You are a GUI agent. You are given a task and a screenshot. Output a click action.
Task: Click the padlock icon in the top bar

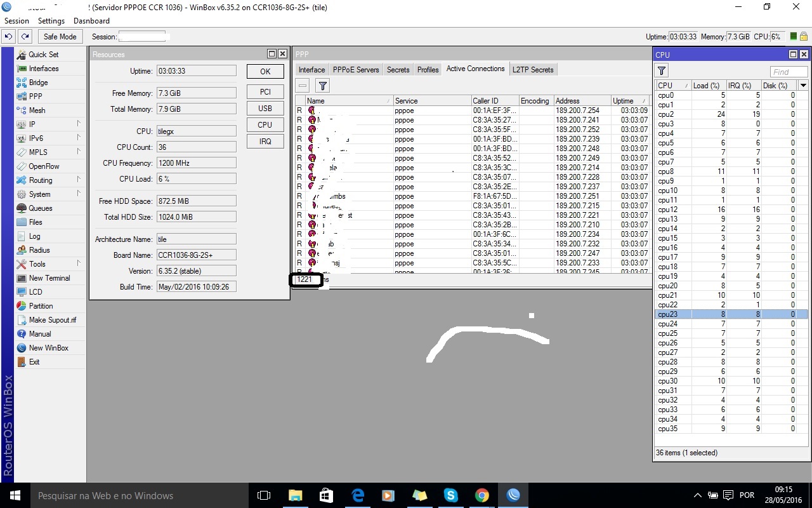click(x=803, y=37)
